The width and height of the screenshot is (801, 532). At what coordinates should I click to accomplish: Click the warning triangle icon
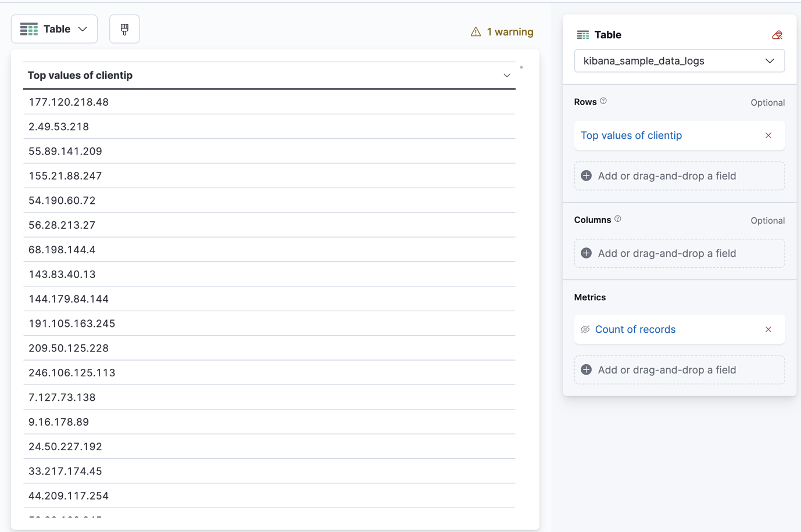coord(475,32)
